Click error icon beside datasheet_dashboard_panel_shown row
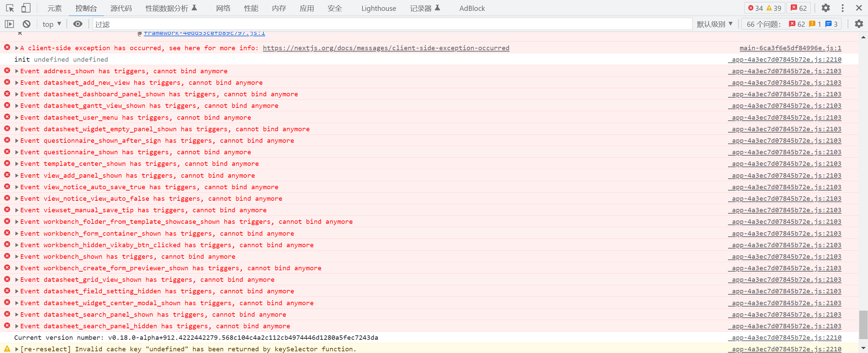This screenshot has width=868, height=353. pyautogui.click(x=7, y=94)
